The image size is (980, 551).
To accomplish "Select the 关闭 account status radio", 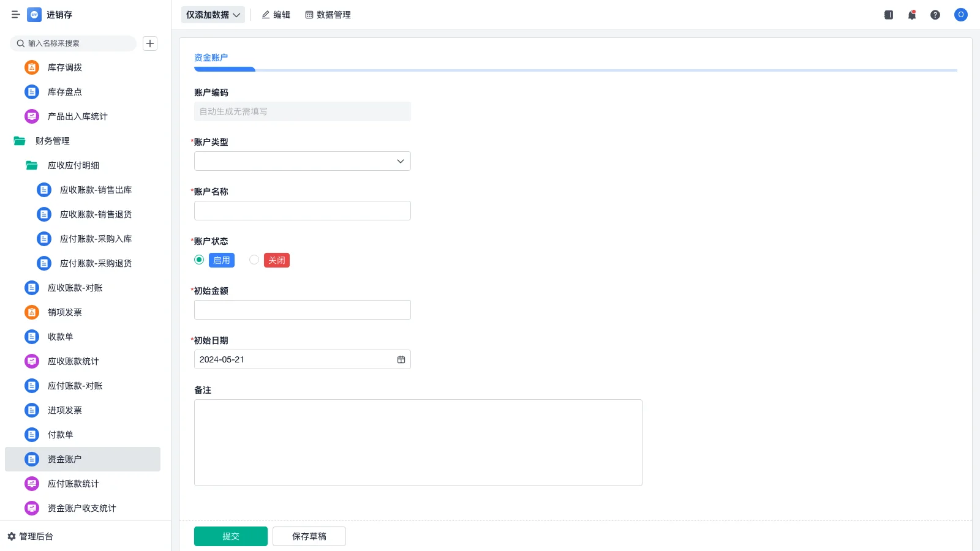I will (x=254, y=260).
